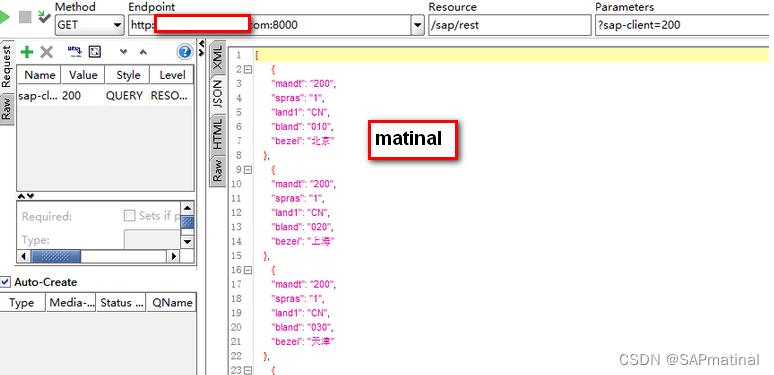Click the down splitter arrow above the Required field
Viewport: 774px width, 375px height.
pyautogui.click(x=31, y=196)
